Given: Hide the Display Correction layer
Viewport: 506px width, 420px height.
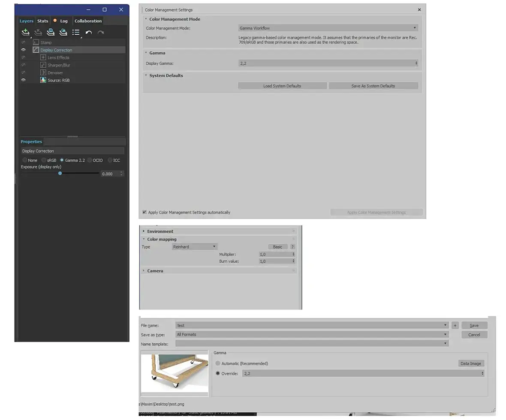Looking at the screenshot, I should 23,50.
